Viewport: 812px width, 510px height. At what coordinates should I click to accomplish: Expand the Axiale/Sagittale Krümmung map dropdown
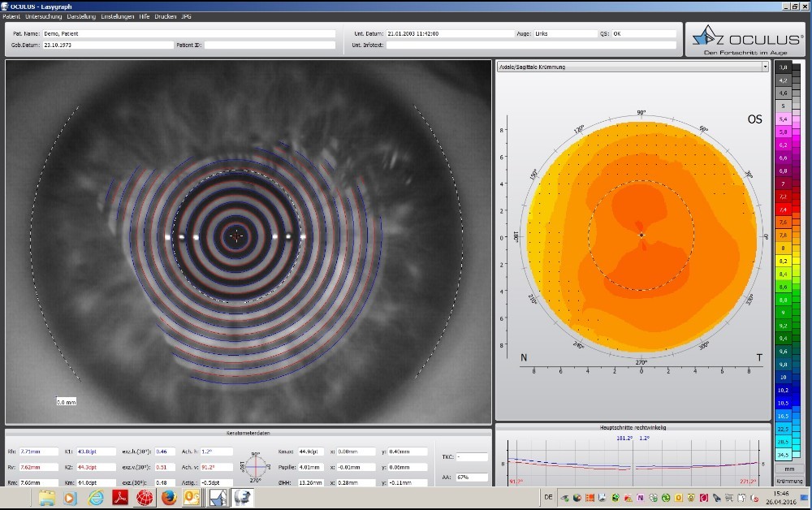[764, 67]
